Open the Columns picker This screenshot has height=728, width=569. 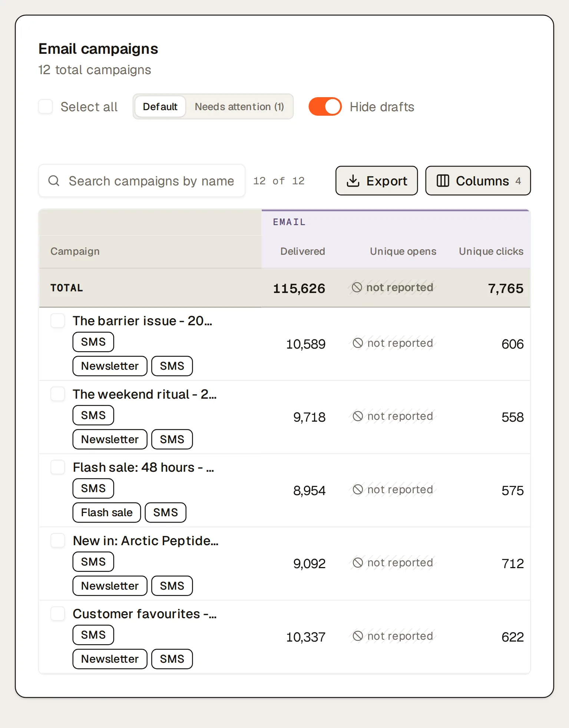pos(478,181)
